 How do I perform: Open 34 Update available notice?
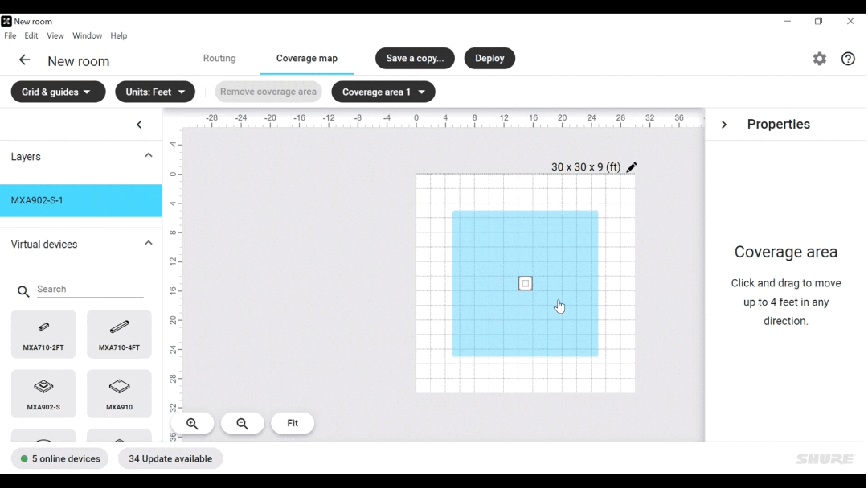(170, 458)
